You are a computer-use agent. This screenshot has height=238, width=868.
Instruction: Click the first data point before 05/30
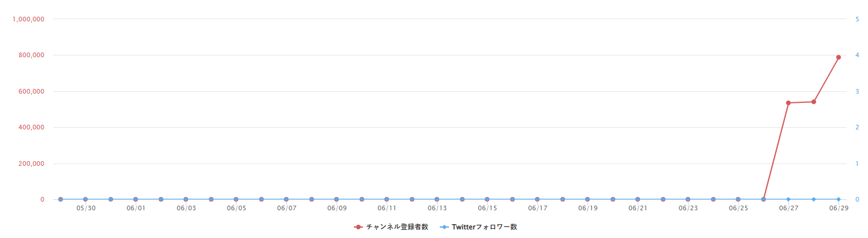tap(60, 199)
